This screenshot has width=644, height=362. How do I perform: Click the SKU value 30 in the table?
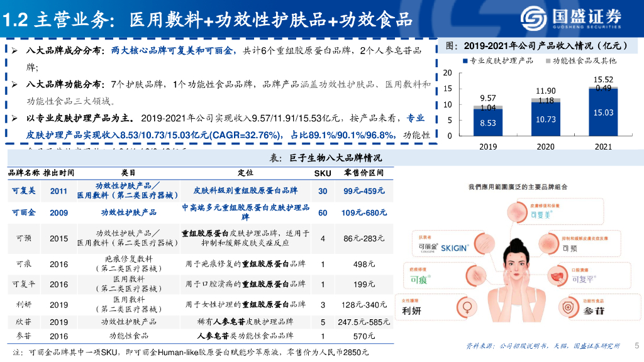[x=323, y=191]
